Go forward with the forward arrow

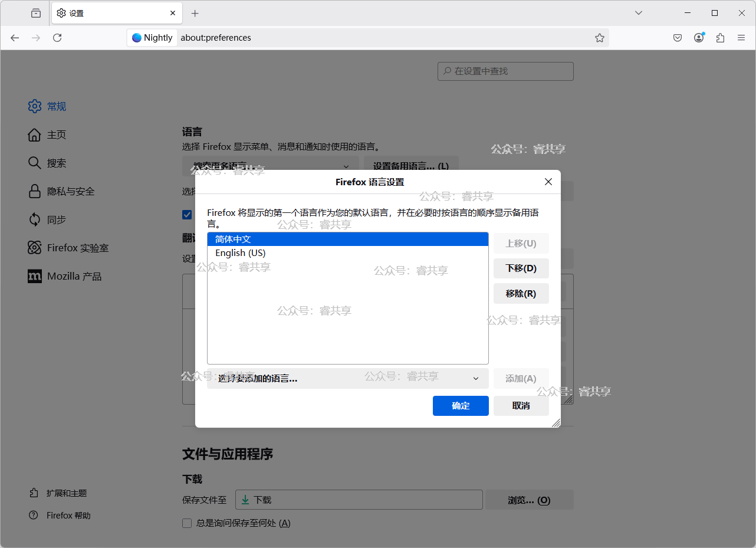pyautogui.click(x=36, y=38)
